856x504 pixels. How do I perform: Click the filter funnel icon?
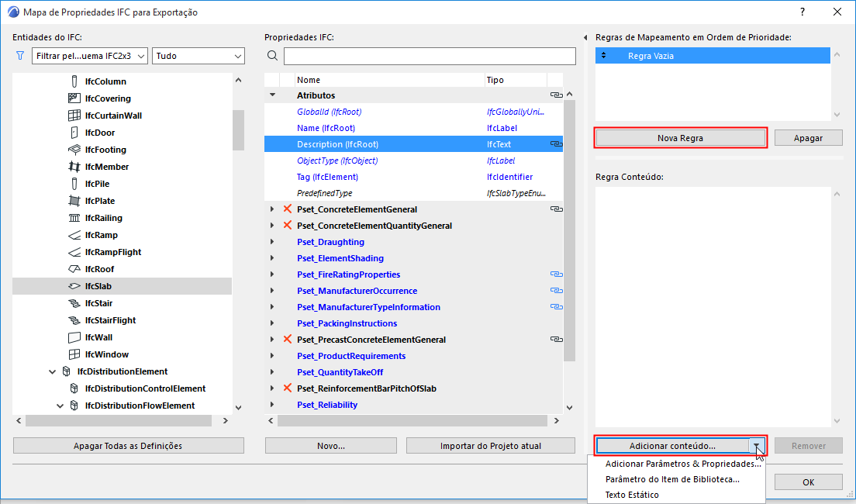(20, 56)
